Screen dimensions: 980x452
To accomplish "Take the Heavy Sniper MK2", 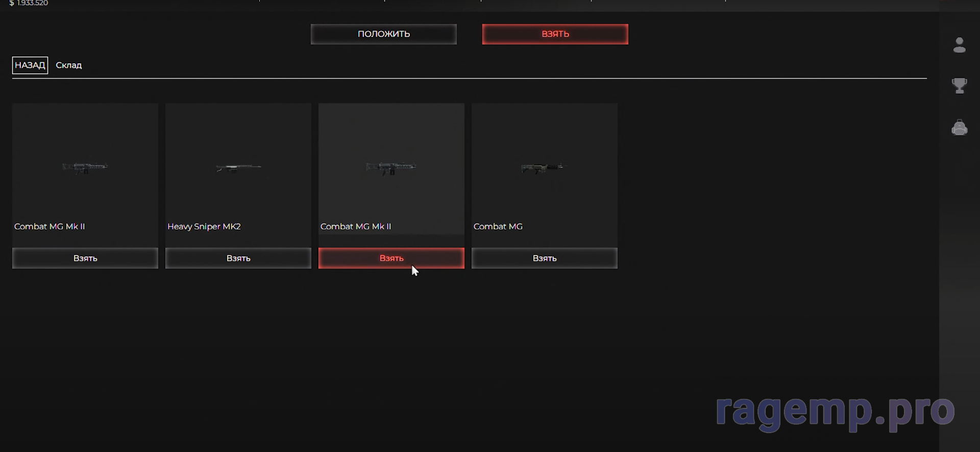I will tap(238, 258).
